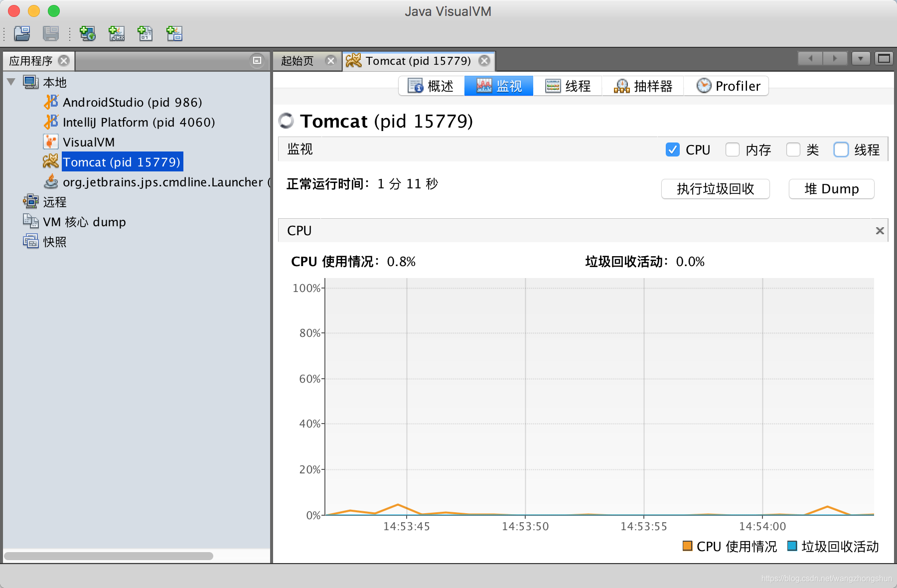The width and height of the screenshot is (897, 588).
Task: Click the 堆 Dump button
Action: [831, 189]
